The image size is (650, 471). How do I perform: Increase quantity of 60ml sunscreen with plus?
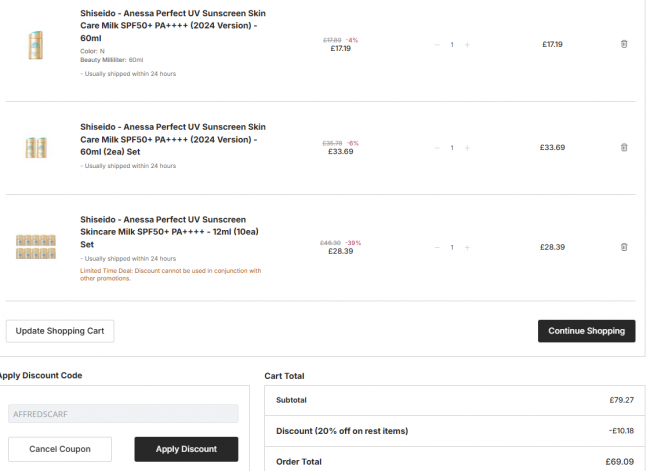coord(467,44)
